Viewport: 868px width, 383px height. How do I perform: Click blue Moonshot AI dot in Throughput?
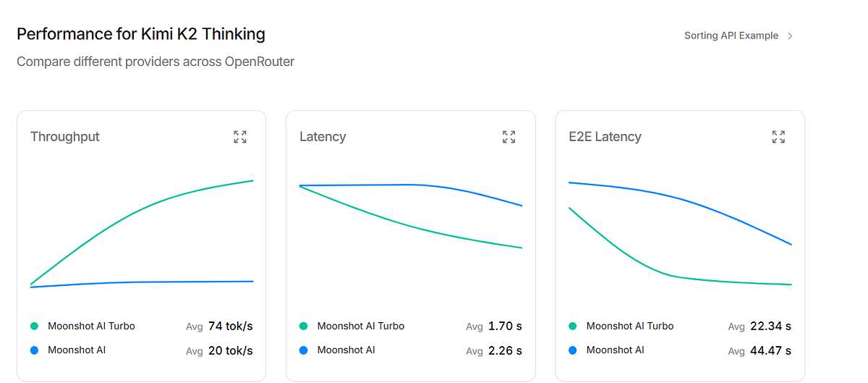pyautogui.click(x=35, y=350)
